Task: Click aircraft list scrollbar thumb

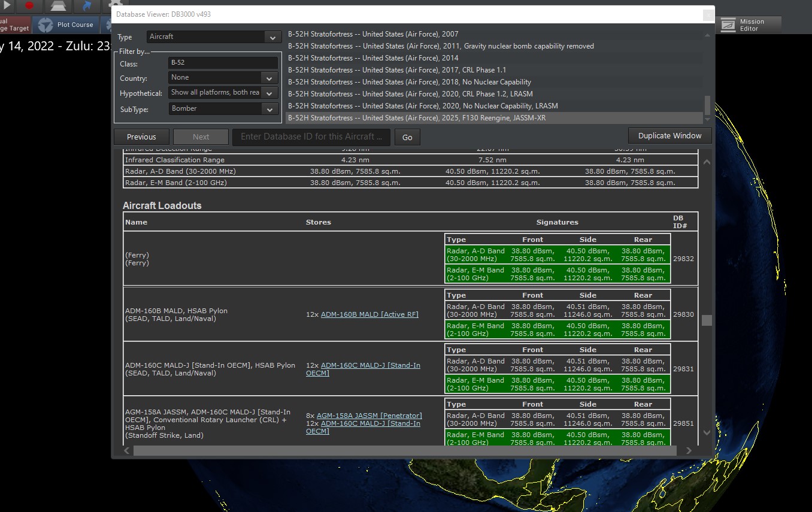Action: tap(708, 105)
